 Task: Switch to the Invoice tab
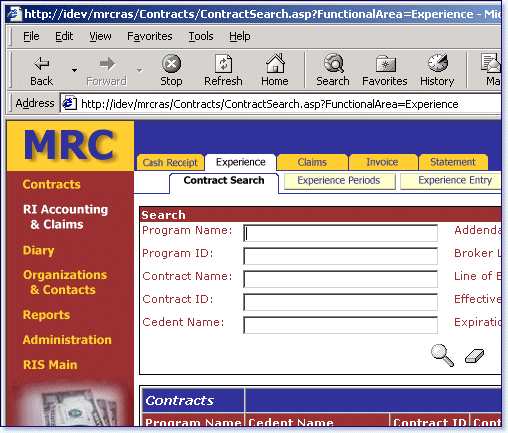tap(382, 162)
